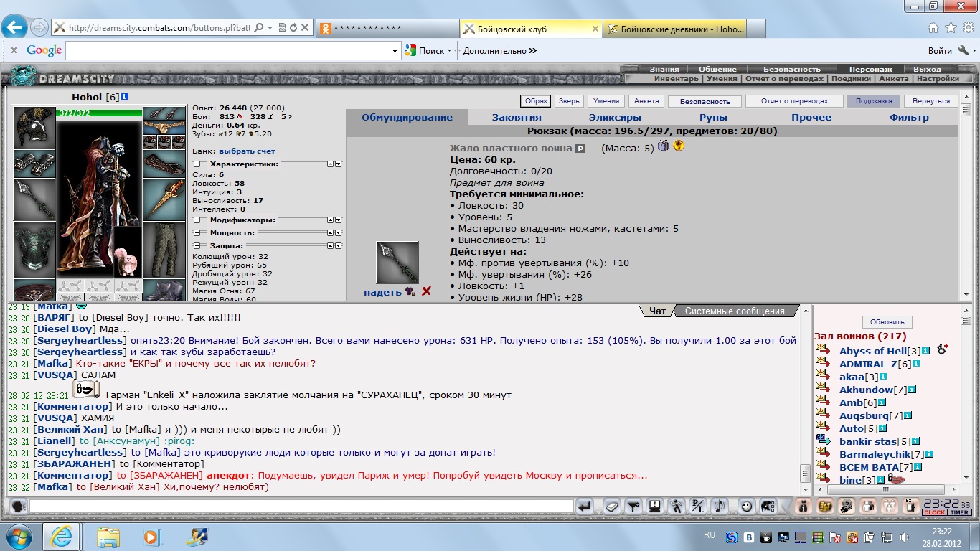Click the Google search input field

click(227, 51)
